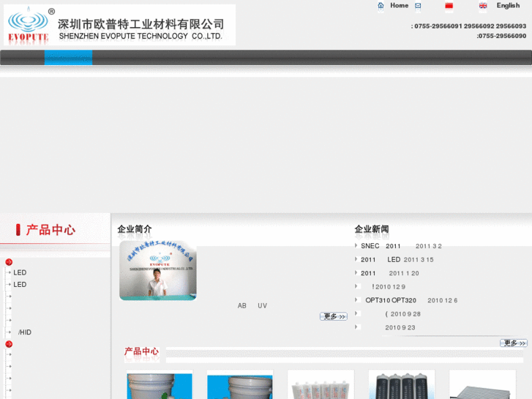Select the Chinese flag language icon
The height and width of the screenshot is (399, 532).
tap(449, 6)
